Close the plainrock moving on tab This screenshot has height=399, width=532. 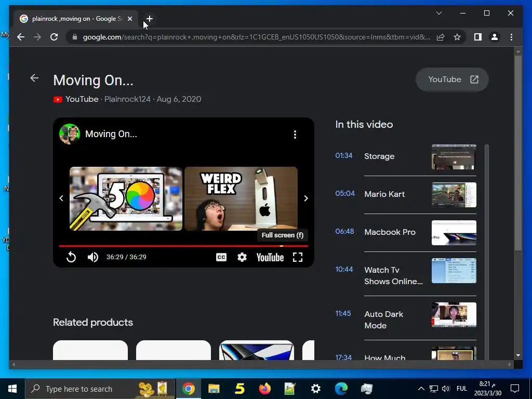click(129, 19)
